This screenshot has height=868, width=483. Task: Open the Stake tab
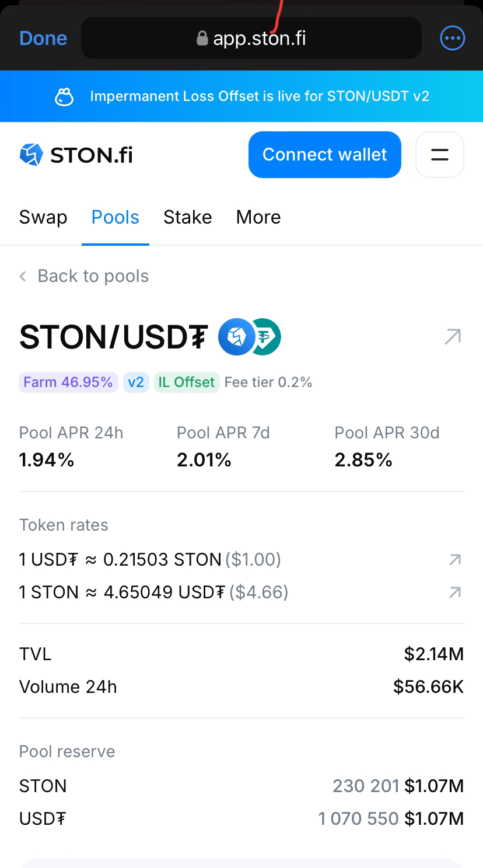(x=187, y=217)
